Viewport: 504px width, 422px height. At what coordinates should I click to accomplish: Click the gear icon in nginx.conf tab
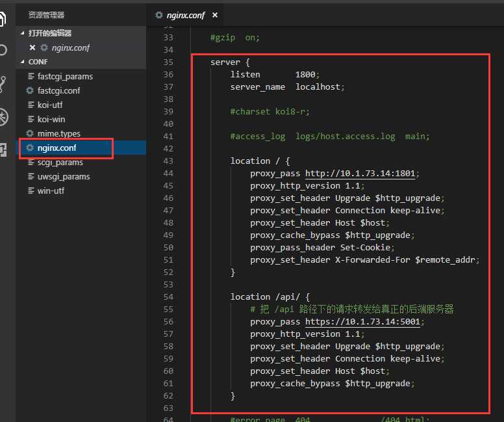click(158, 15)
